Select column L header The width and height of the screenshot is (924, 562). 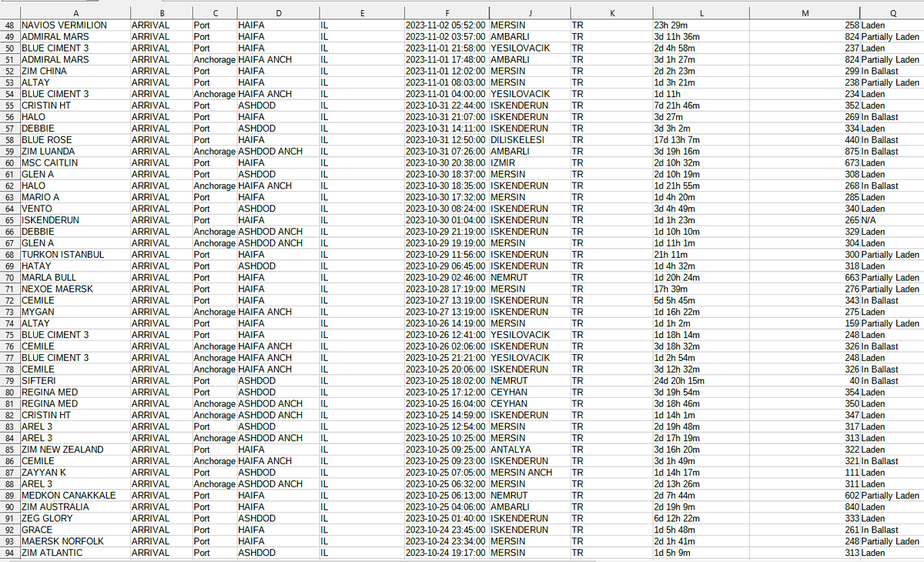(x=701, y=13)
